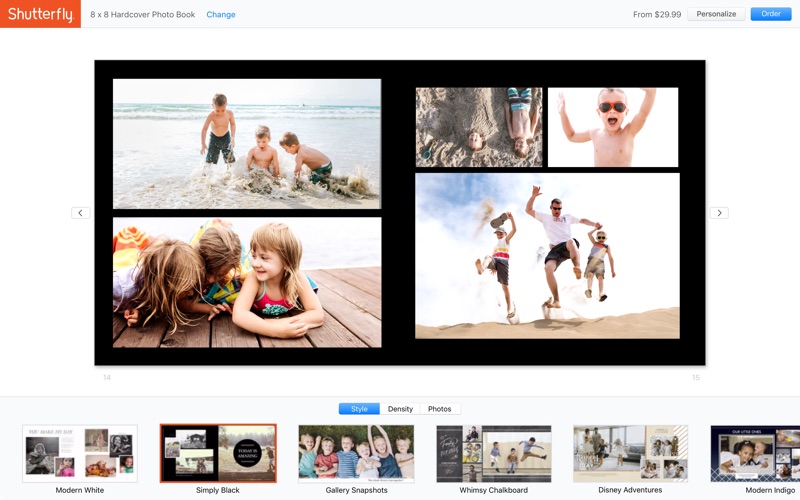Choose the Whimsy Chalkboard style thumbnail
800x500 pixels.
point(494,453)
